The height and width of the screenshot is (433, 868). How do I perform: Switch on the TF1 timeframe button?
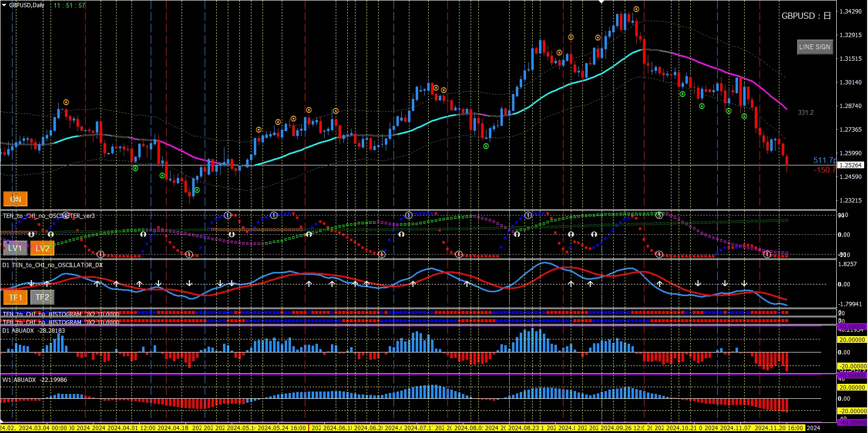point(15,298)
